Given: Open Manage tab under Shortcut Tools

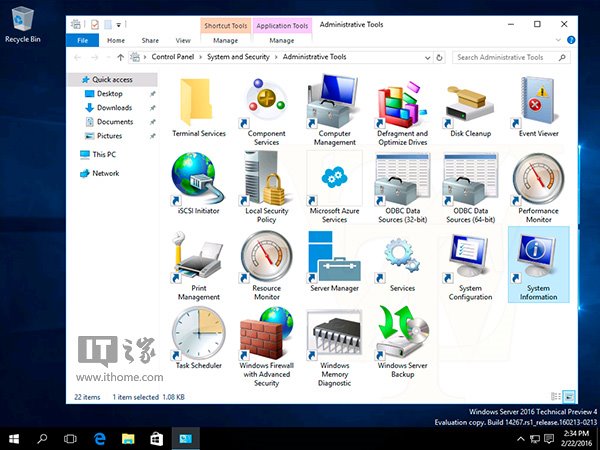Looking at the screenshot, I should click(x=225, y=40).
